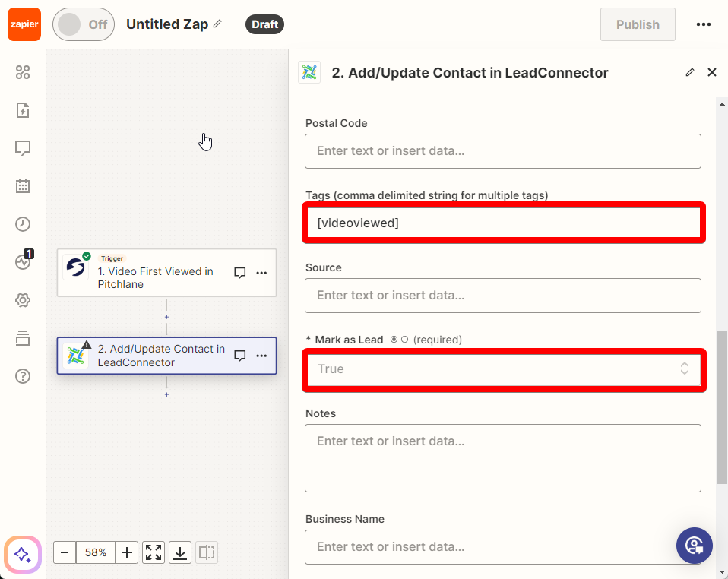Click the Postal Code input field
The height and width of the screenshot is (579, 728).
503,151
